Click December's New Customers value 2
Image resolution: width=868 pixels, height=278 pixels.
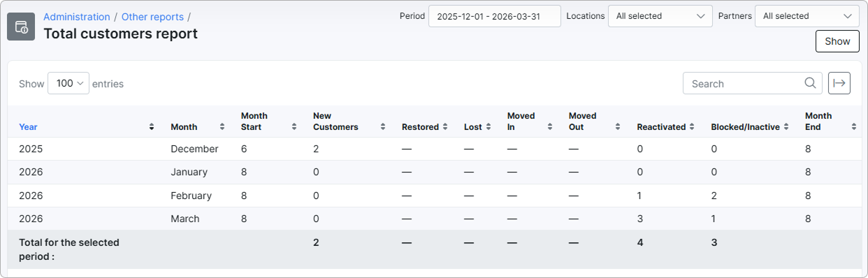pyautogui.click(x=316, y=149)
